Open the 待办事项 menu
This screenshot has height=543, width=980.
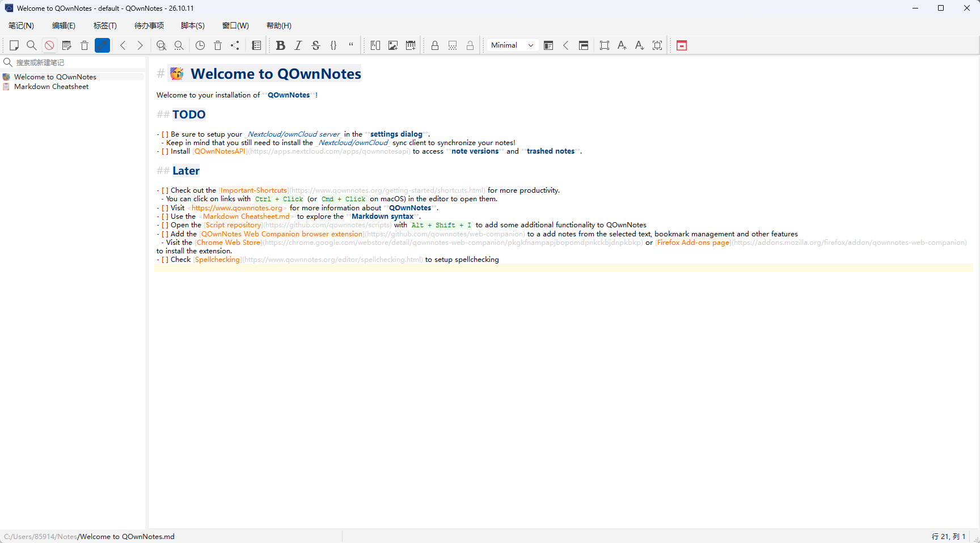click(149, 26)
